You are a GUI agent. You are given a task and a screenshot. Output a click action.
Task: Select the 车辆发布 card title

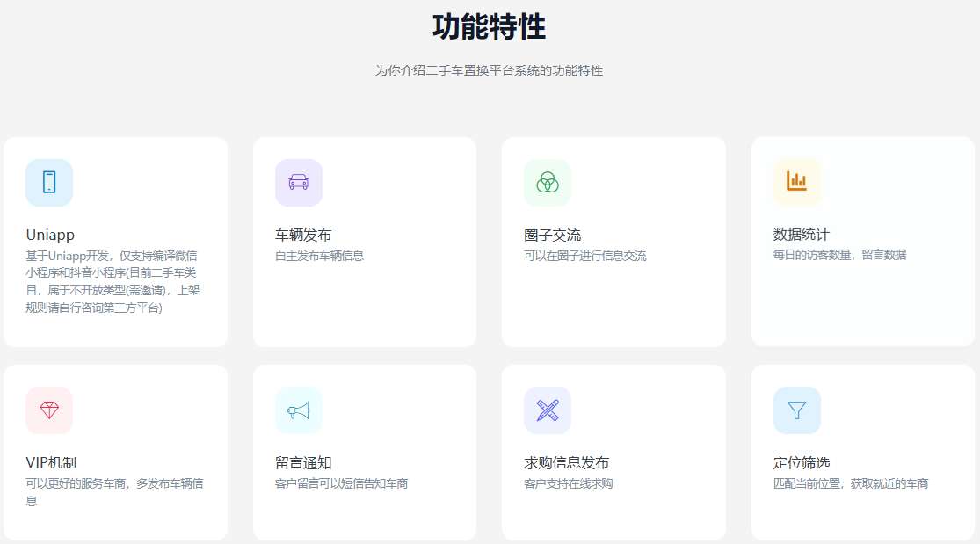(303, 235)
